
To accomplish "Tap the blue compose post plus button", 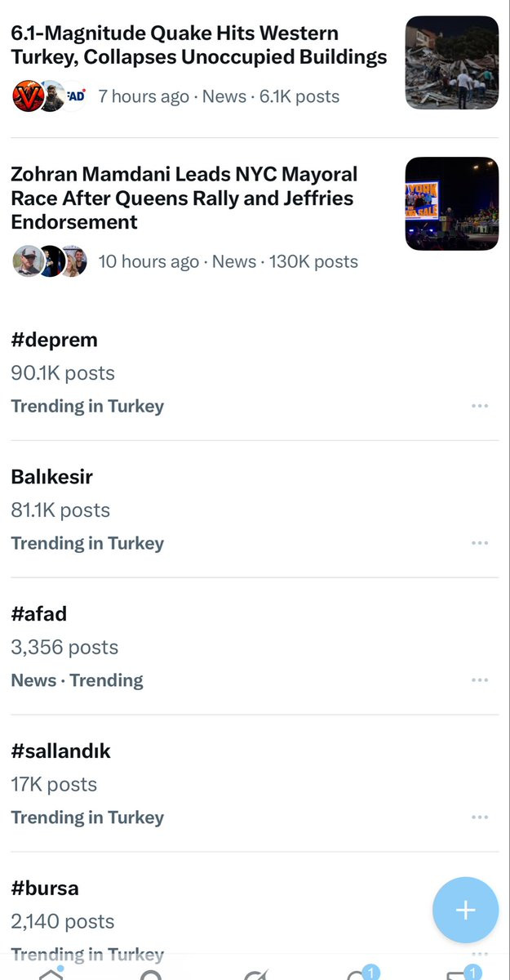I will point(465,910).
